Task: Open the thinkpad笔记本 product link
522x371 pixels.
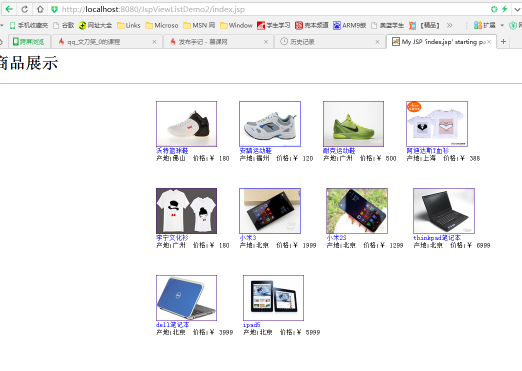Action: 437,238
